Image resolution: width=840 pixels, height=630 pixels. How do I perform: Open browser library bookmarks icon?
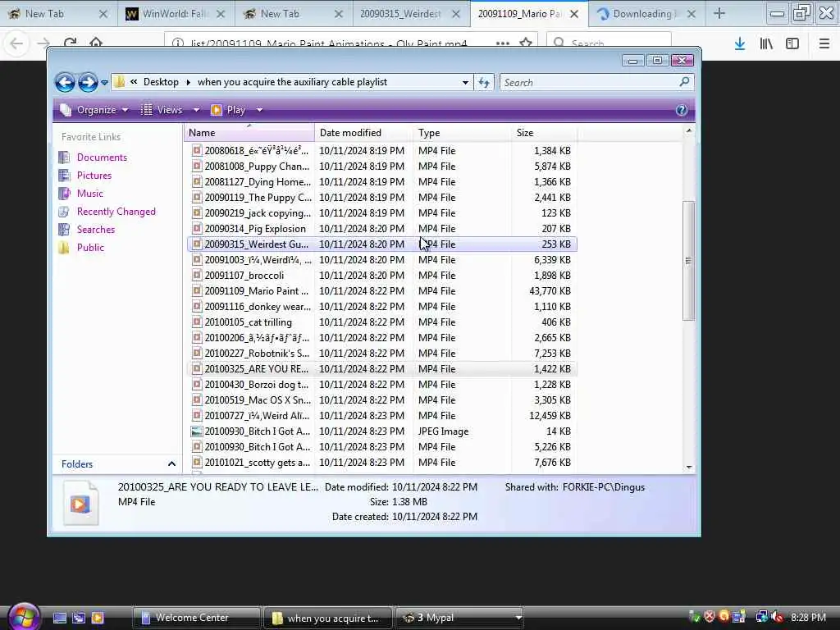coord(766,43)
